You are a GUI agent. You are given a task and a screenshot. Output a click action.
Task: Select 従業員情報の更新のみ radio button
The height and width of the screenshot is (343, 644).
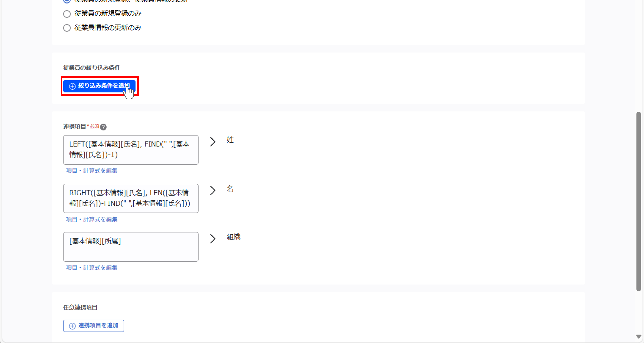coord(67,28)
